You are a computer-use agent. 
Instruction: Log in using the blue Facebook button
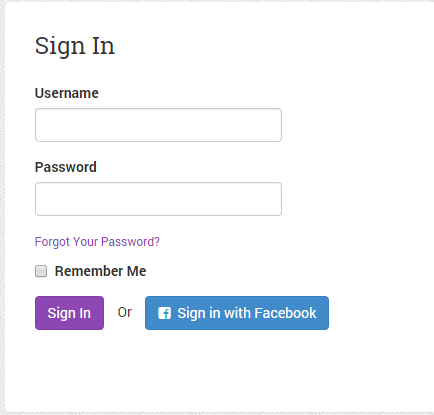tap(237, 313)
